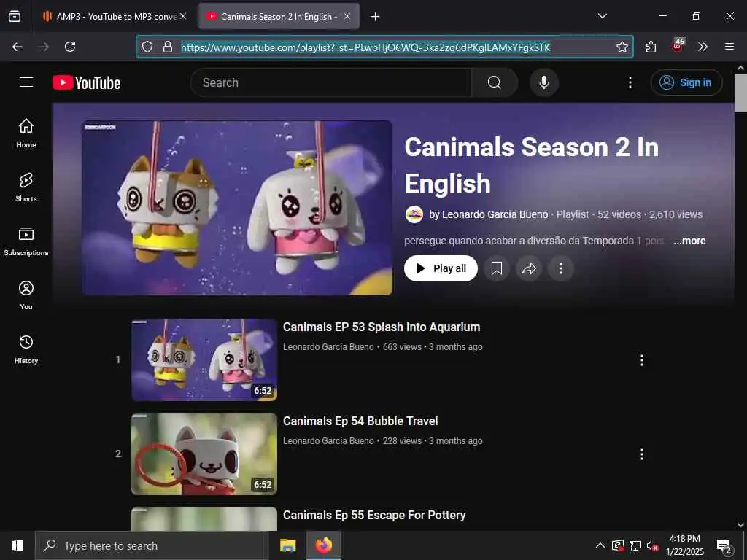
Task: Click the page vertical scrollbar thumb
Action: click(x=740, y=93)
